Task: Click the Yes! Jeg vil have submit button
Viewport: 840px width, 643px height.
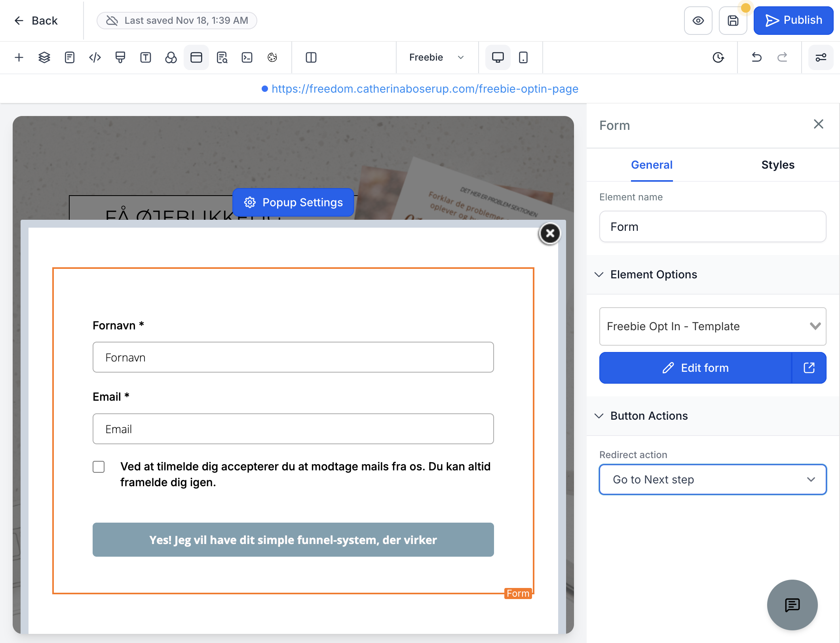Action: (293, 540)
